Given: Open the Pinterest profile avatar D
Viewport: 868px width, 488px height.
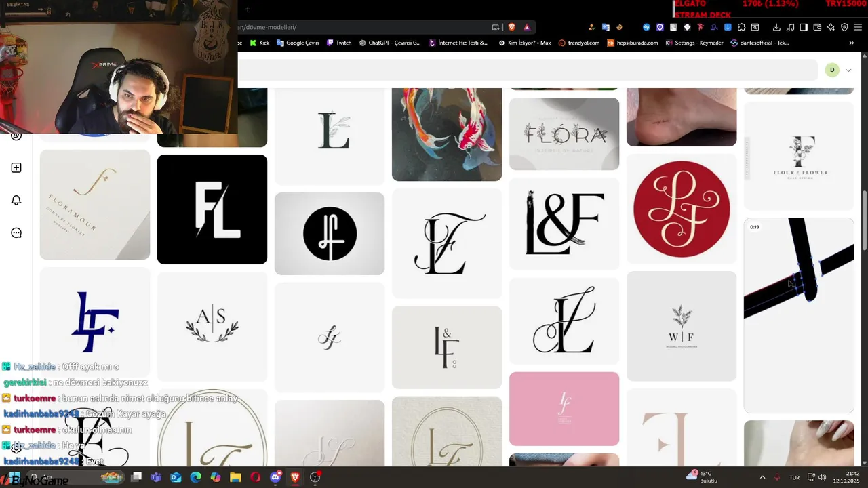Looking at the screenshot, I should tap(832, 70).
